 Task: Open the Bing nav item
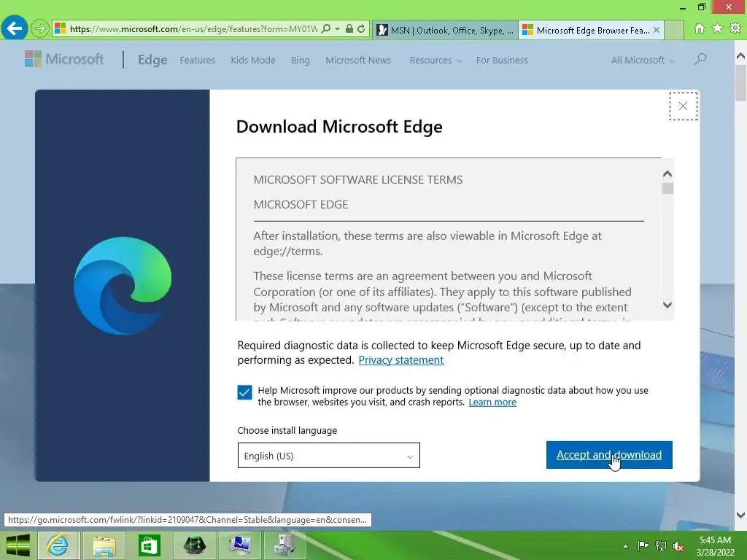pos(300,61)
